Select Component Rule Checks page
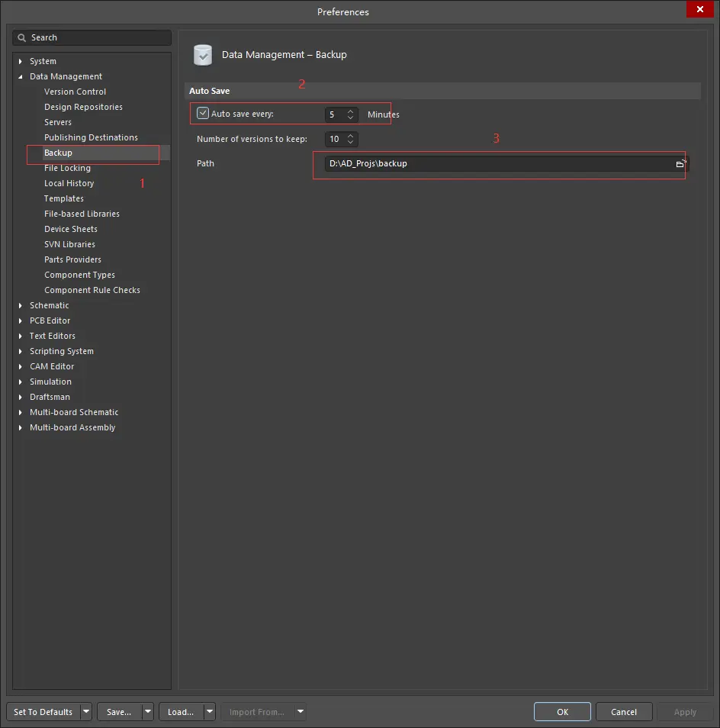Viewport: 720px width, 728px height. coord(92,291)
